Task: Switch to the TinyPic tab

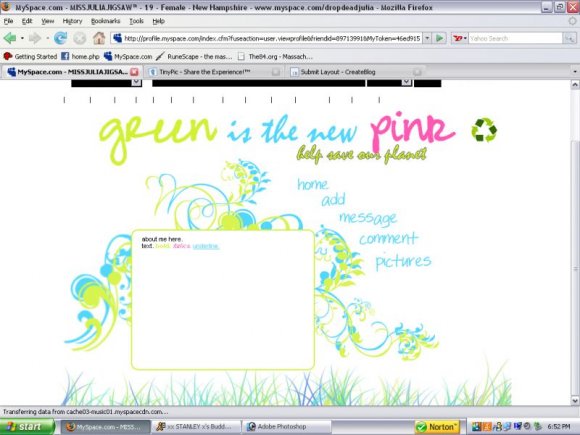Action: (214, 72)
